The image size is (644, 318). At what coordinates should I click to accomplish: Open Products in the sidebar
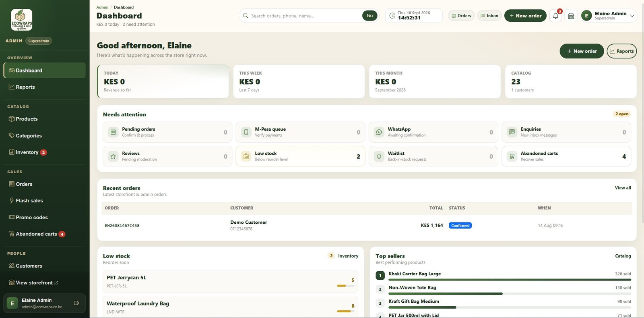tap(44, 119)
